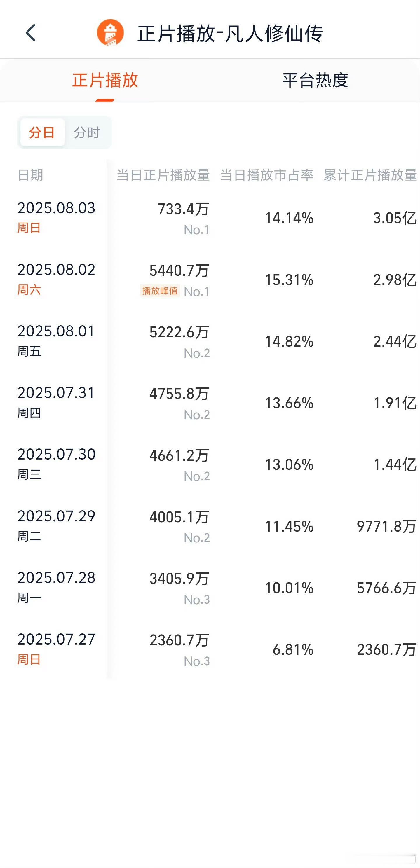Tap the 1.44亿 cumulative play value
Screen dimensions: 420x868
pos(395,465)
